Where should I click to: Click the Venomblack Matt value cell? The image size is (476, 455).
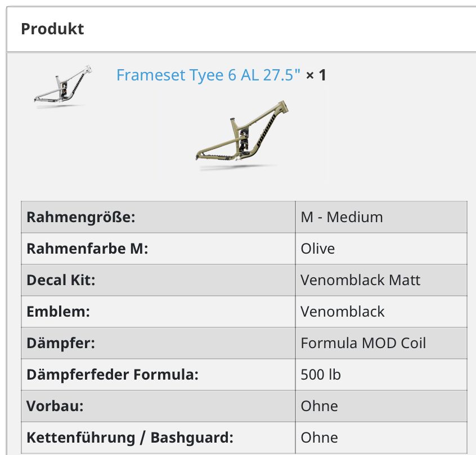pyautogui.click(x=360, y=280)
